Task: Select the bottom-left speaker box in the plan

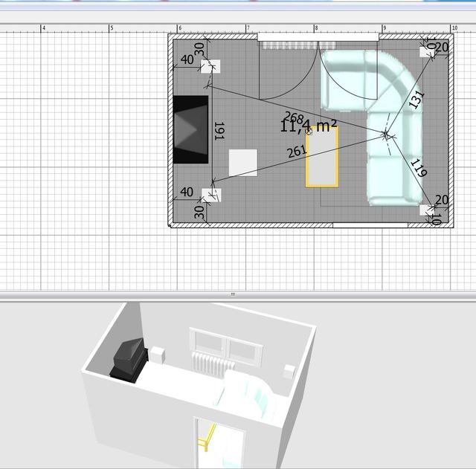Action: point(212,195)
